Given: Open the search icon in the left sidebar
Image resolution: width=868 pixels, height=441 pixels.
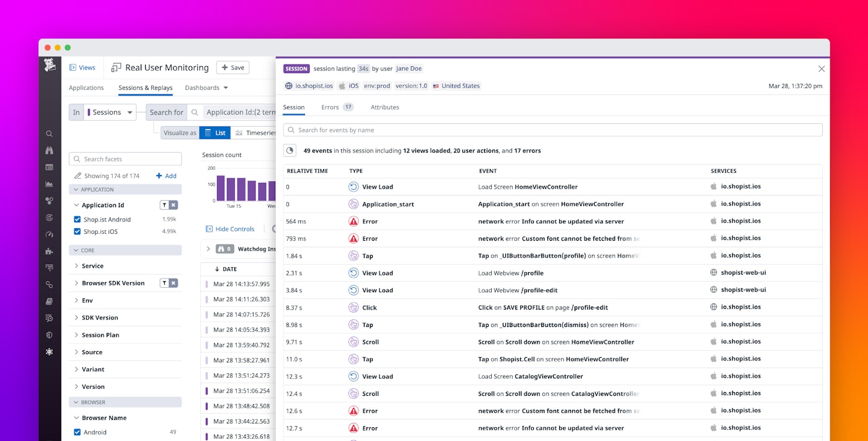Looking at the screenshot, I should click(x=50, y=133).
